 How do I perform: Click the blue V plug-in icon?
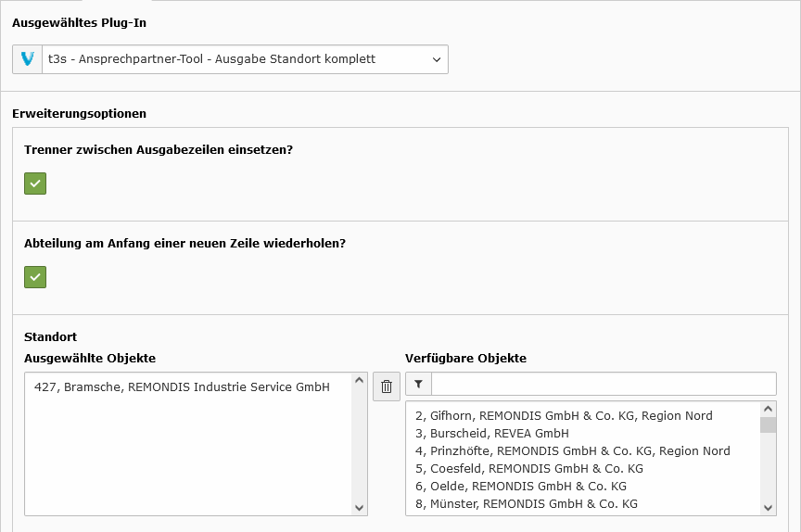point(28,59)
